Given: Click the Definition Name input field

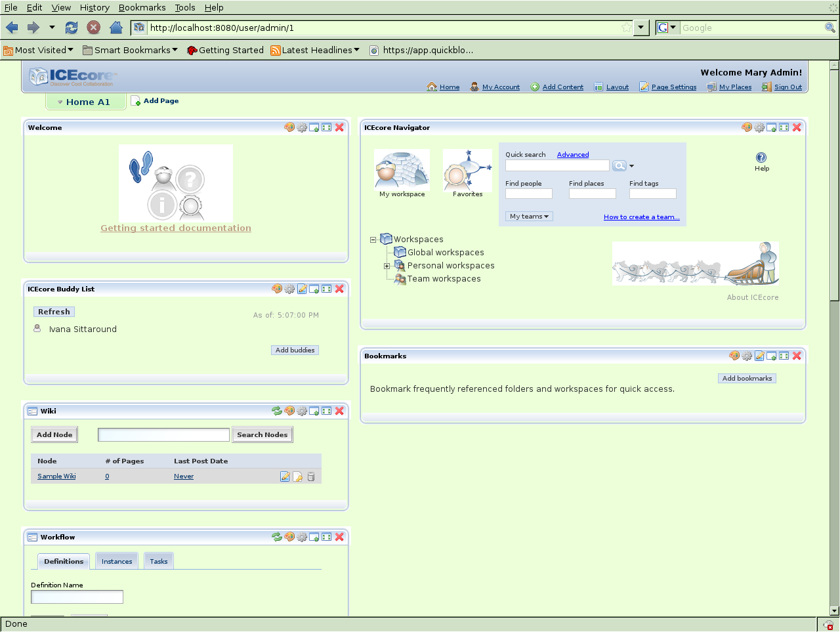Looking at the screenshot, I should point(77,597).
